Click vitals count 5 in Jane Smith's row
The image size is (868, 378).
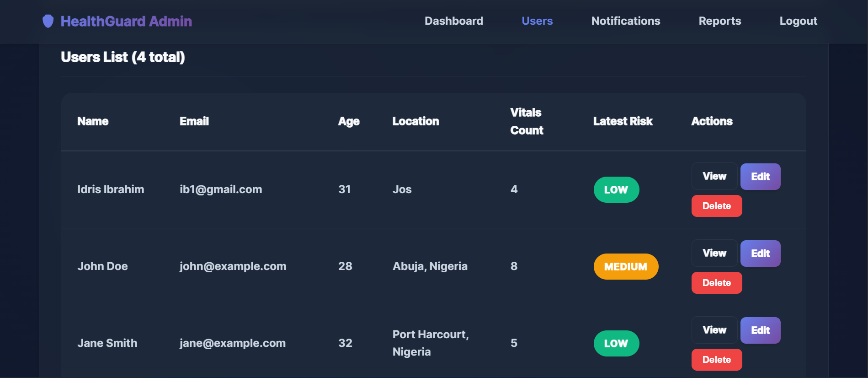coord(514,343)
